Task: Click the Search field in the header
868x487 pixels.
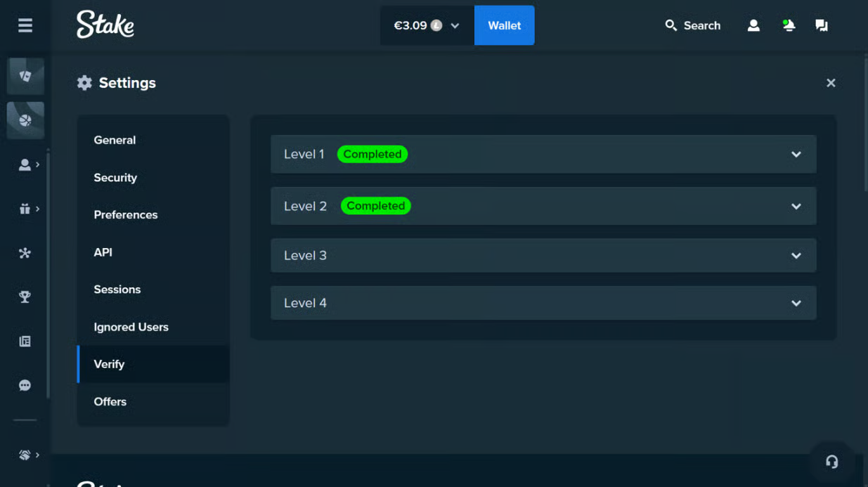Action: coord(693,25)
